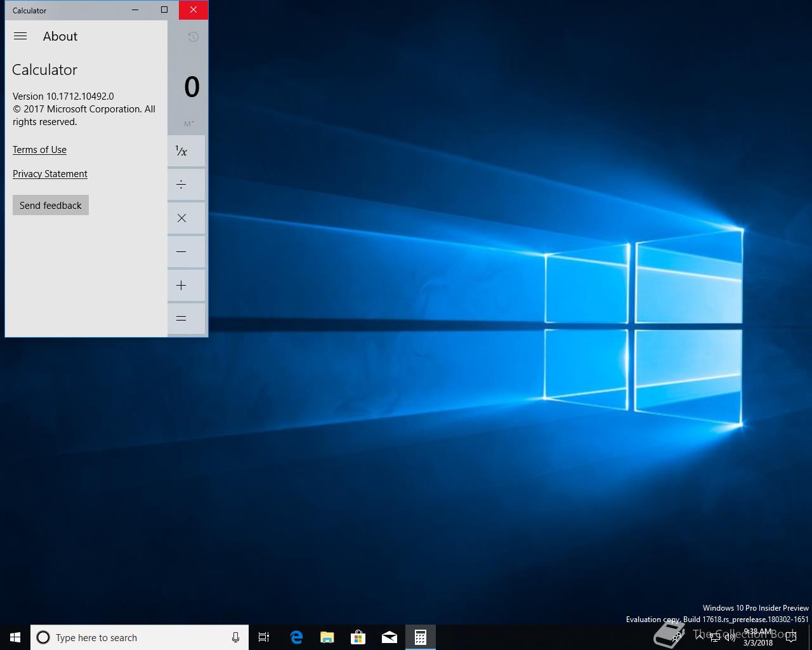
Task: Click the Version 10.1712.10492.0 text
Action: [63, 96]
